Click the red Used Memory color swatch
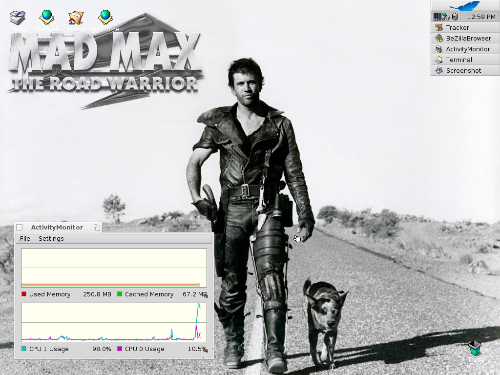500x375 pixels. coord(24,294)
